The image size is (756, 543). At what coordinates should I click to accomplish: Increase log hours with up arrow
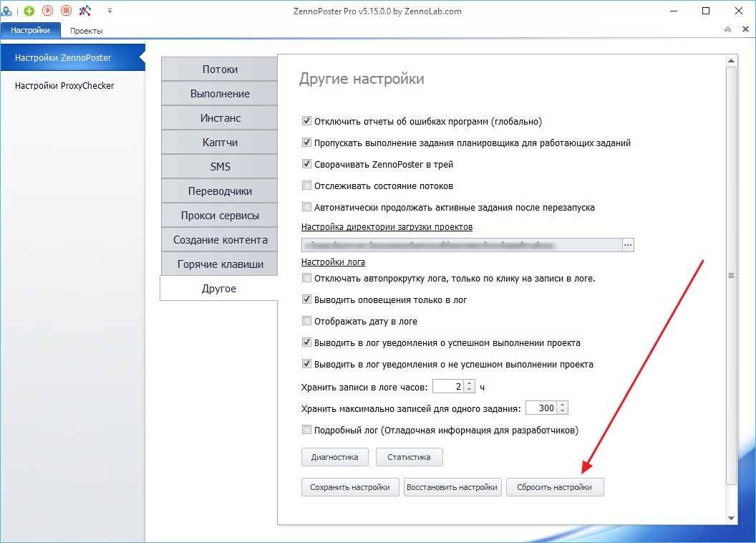470,383
